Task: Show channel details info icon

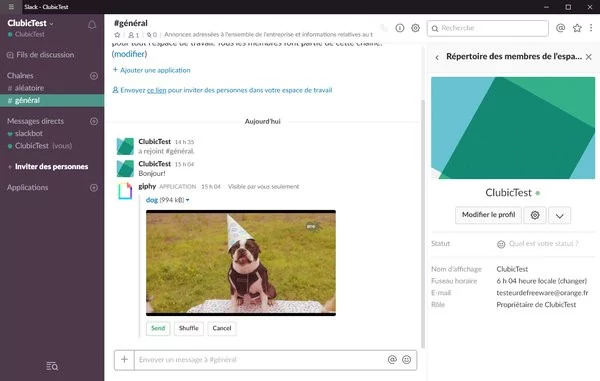Action: 399,28
